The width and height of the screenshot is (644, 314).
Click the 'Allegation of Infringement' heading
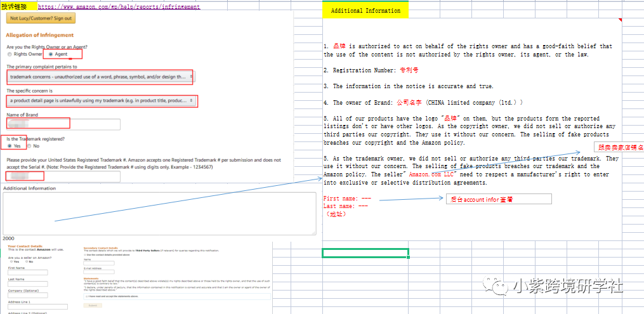pos(40,36)
